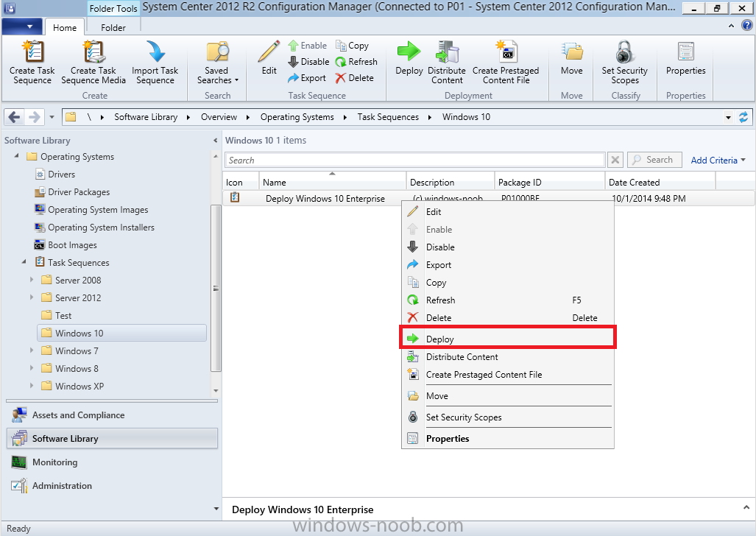Open the blue application menu dropdown

pos(22,27)
